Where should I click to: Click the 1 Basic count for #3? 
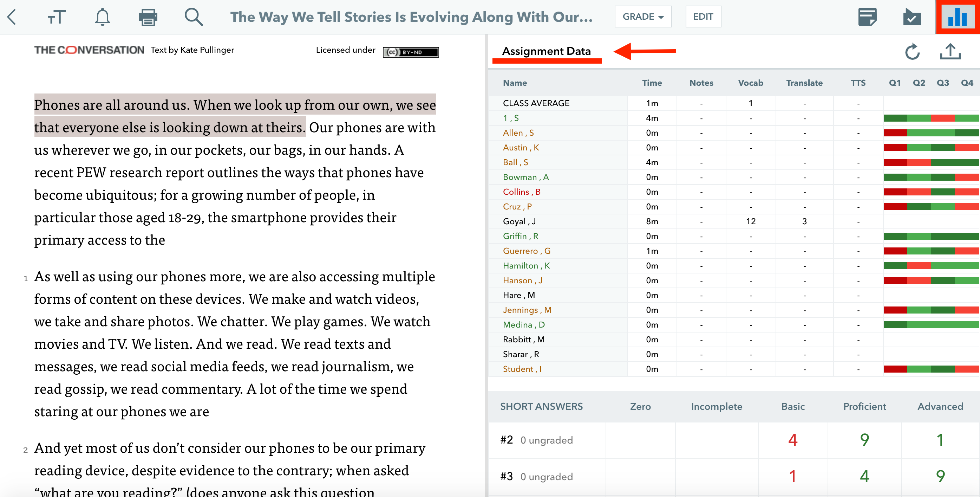(792, 477)
